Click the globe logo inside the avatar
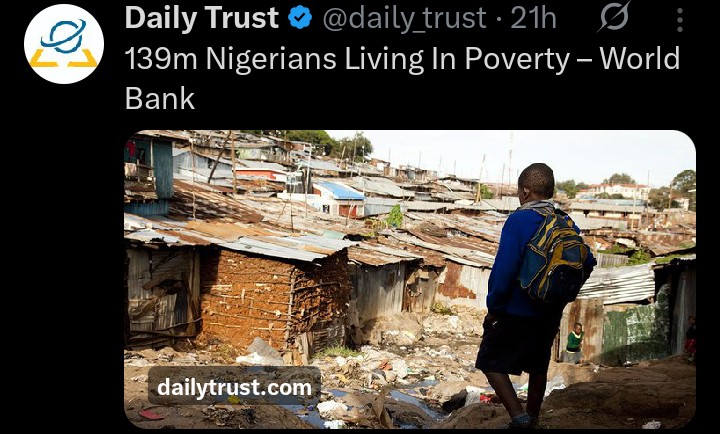The height and width of the screenshot is (434, 720). [64, 37]
